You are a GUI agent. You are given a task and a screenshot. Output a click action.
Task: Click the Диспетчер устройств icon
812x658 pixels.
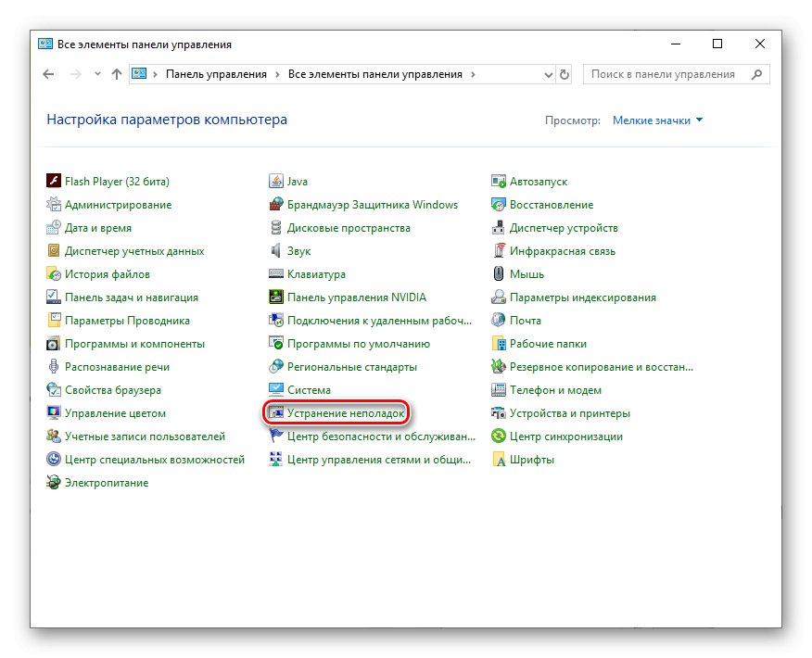pos(498,228)
